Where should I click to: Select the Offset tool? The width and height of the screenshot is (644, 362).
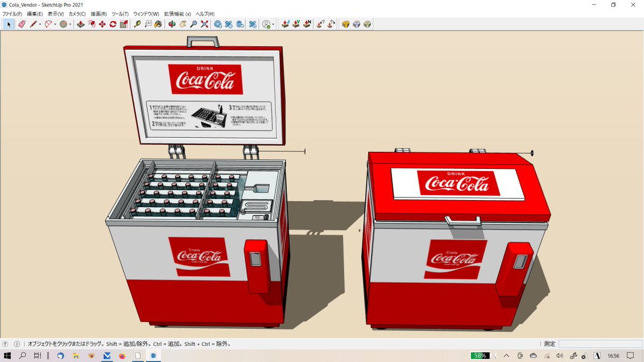coord(91,24)
